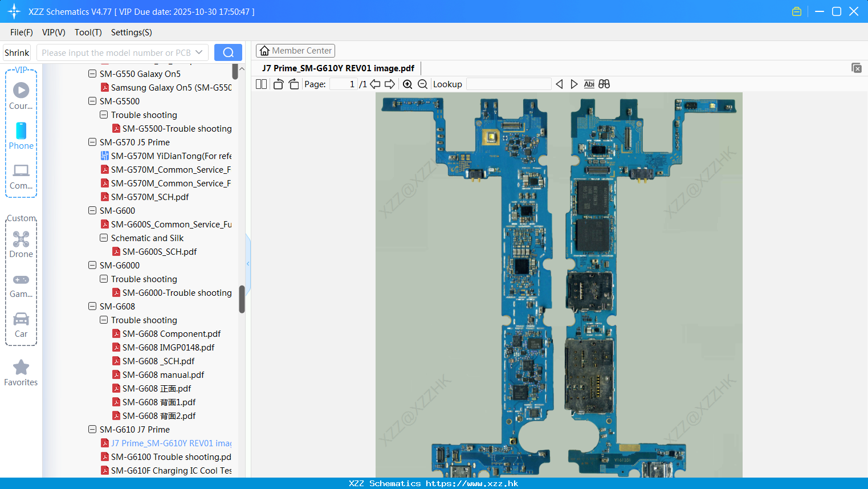Rotate page counterclockwise icon
The height and width of the screenshot is (489, 868).
[x=278, y=84]
